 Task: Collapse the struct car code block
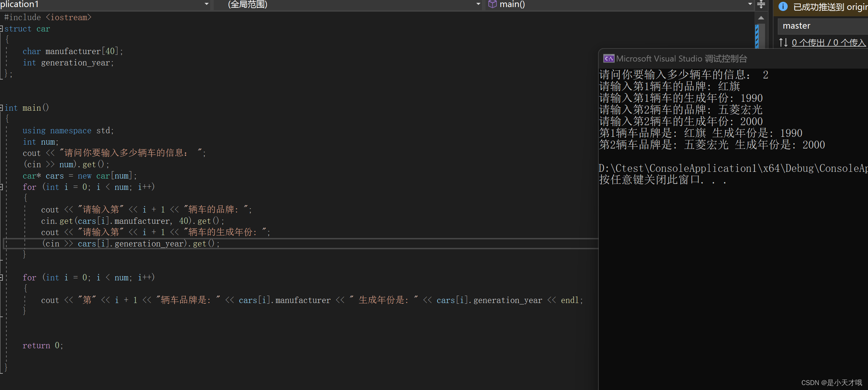click(x=2, y=28)
